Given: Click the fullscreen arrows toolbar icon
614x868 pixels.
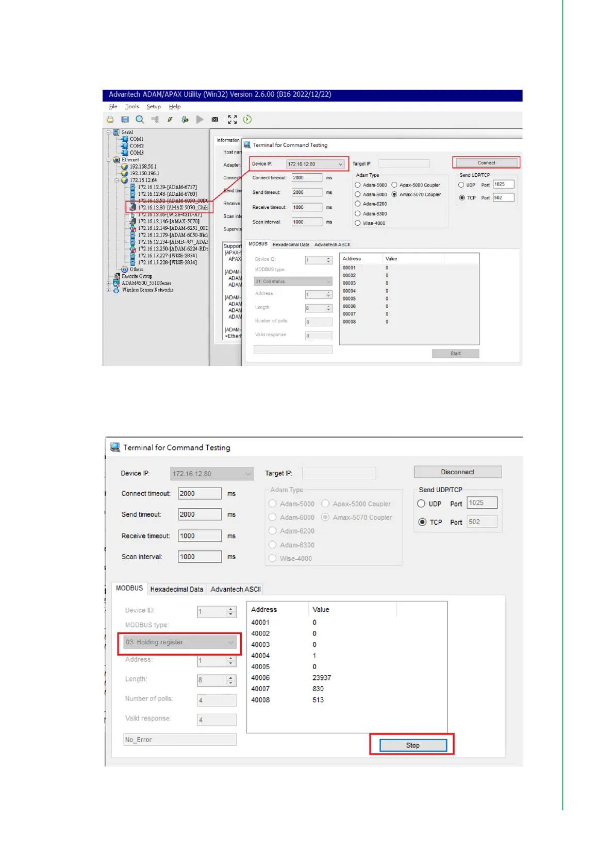Looking at the screenshot, I should coord(233,120).
